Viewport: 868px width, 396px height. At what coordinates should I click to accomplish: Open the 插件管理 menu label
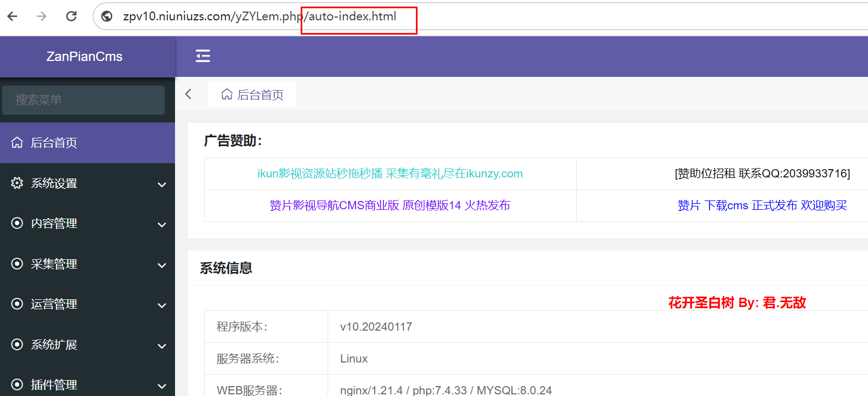coord(54,385)
